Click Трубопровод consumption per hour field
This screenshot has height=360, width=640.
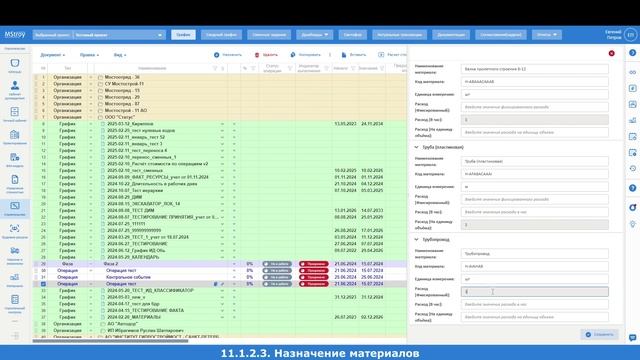535,304
